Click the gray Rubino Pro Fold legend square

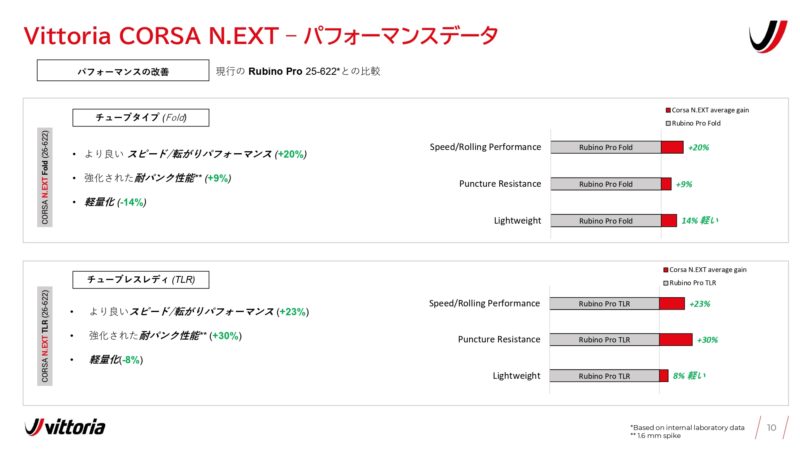668,122
